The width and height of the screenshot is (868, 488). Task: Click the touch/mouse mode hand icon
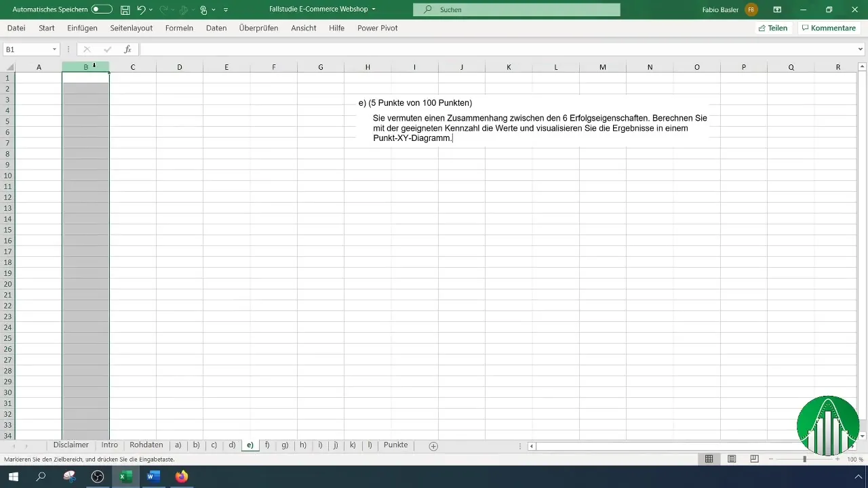[203, 9]
